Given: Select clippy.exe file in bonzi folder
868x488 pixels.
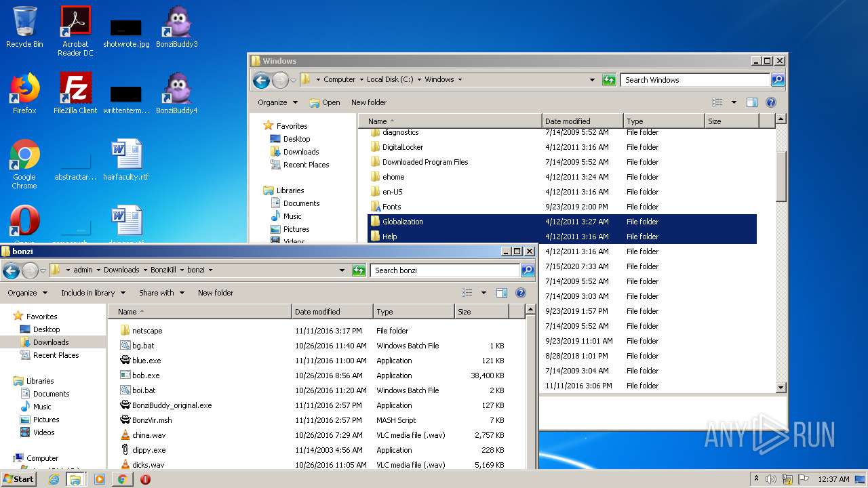Looking at the screenshot, I should click(x=149, y=450).
